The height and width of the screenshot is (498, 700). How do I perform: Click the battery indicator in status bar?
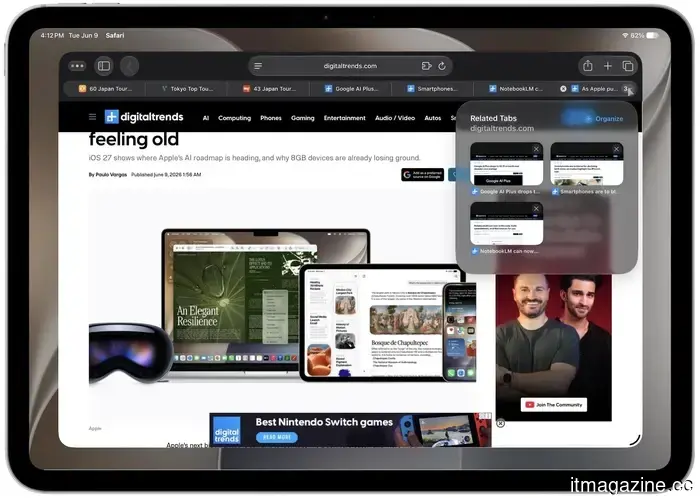point(652,35)
